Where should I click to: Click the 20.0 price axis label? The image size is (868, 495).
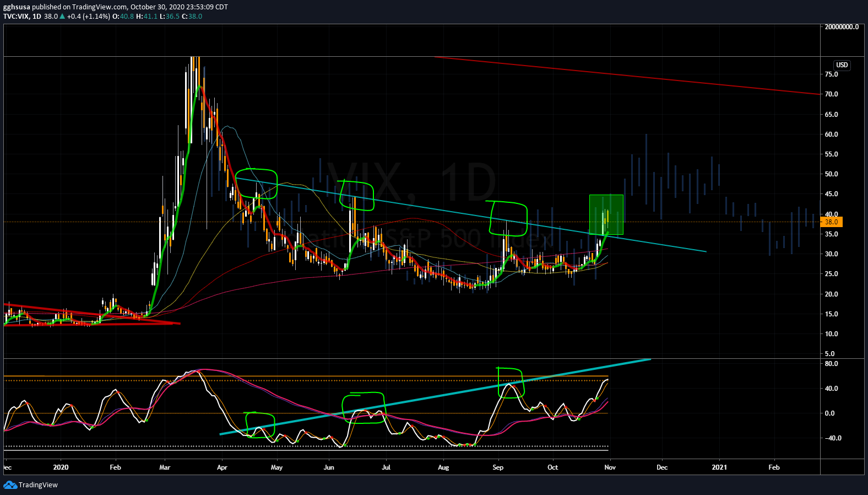click(831, 294)
